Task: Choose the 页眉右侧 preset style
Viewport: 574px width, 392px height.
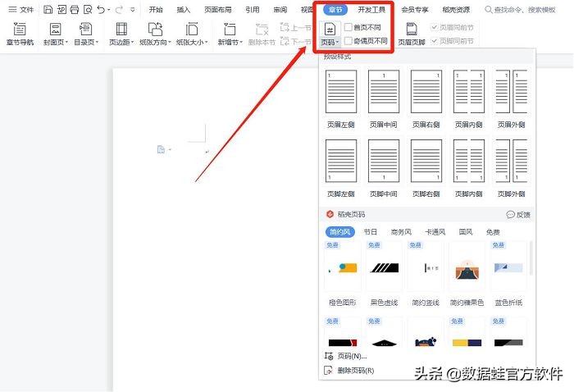Action: [426, 99]
